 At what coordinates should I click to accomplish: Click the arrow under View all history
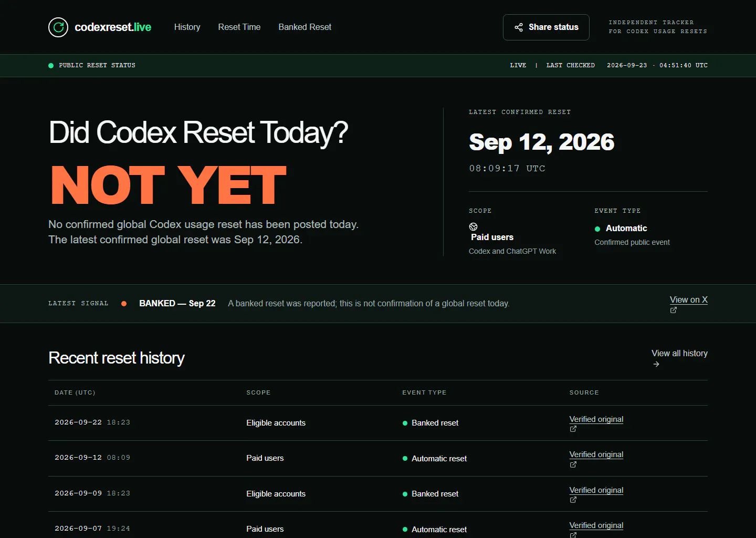(656, 364)
